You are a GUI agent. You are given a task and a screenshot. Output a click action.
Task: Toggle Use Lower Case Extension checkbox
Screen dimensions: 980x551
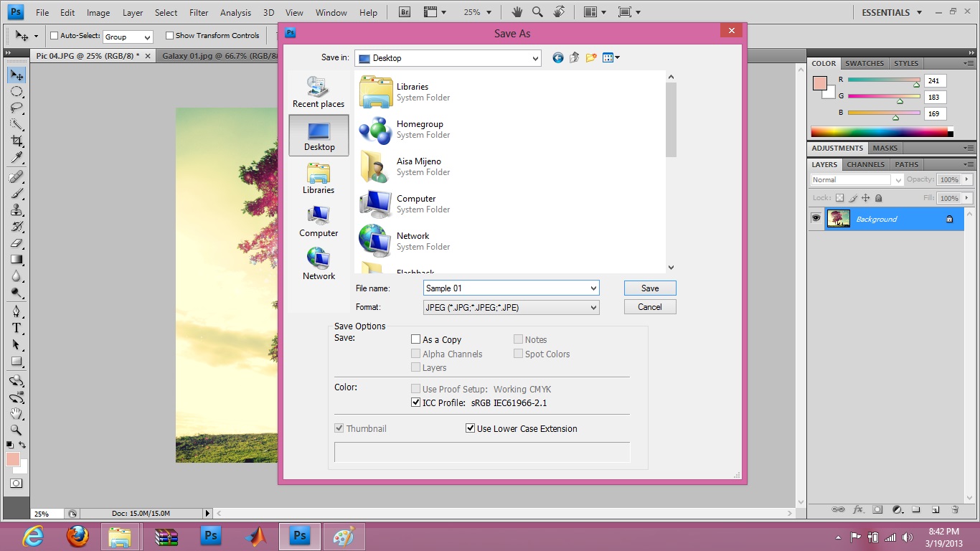pos(470,428)
